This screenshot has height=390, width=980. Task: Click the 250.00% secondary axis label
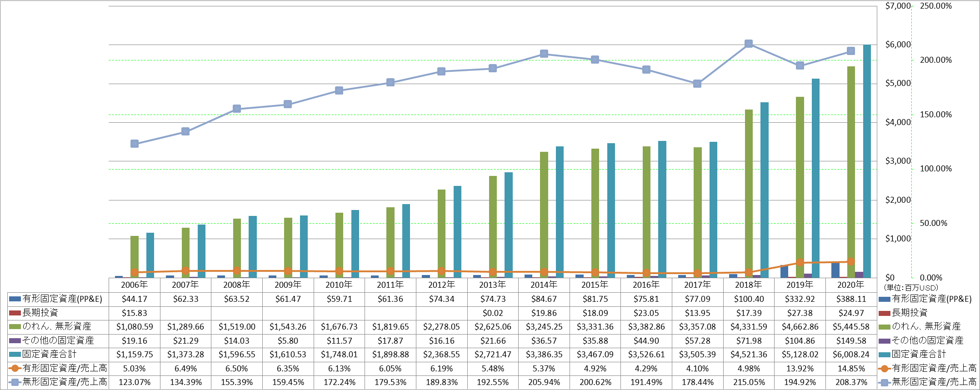click(x=936, y=6)
